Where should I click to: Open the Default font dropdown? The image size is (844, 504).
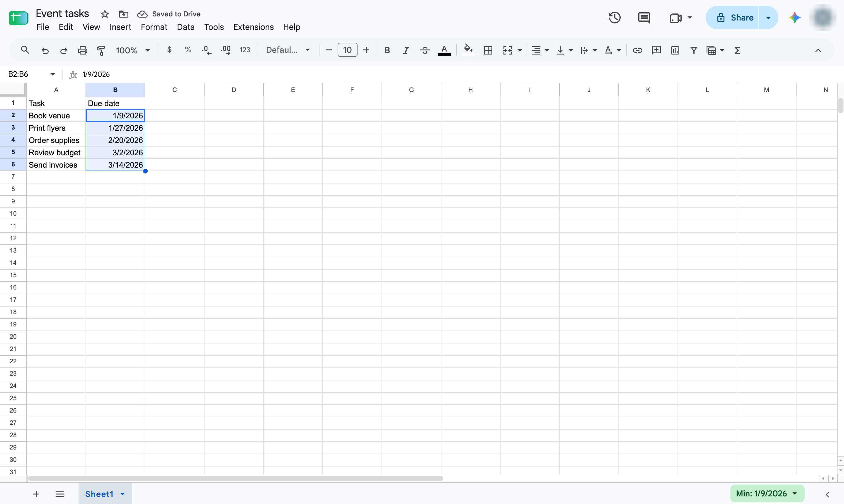pyautogui.click(x=288, y=50)
